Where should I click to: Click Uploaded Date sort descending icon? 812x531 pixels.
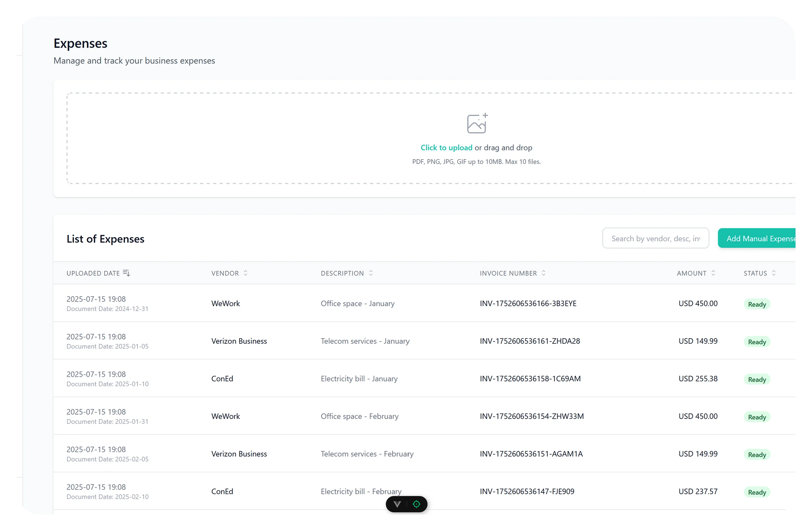126,273
